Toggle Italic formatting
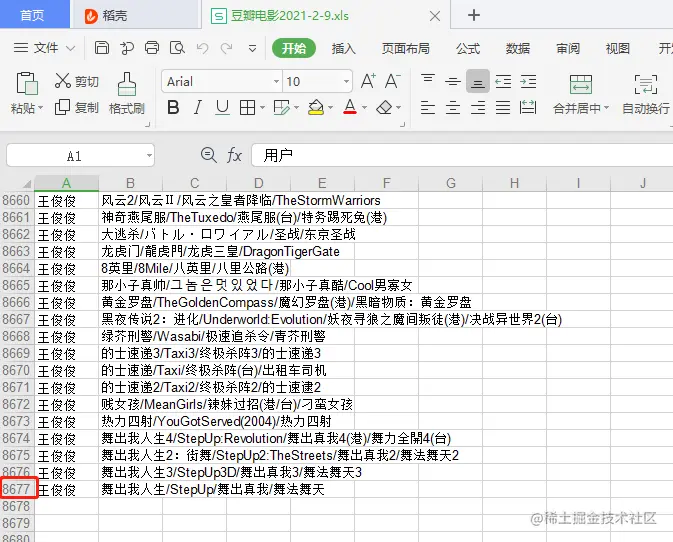 pos(197,107)
